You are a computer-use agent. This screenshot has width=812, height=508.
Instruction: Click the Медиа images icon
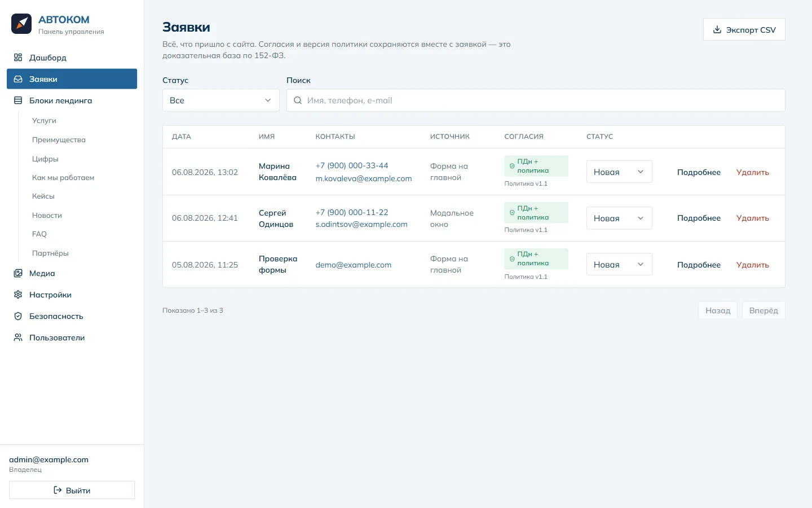click(x=18, y=273)
